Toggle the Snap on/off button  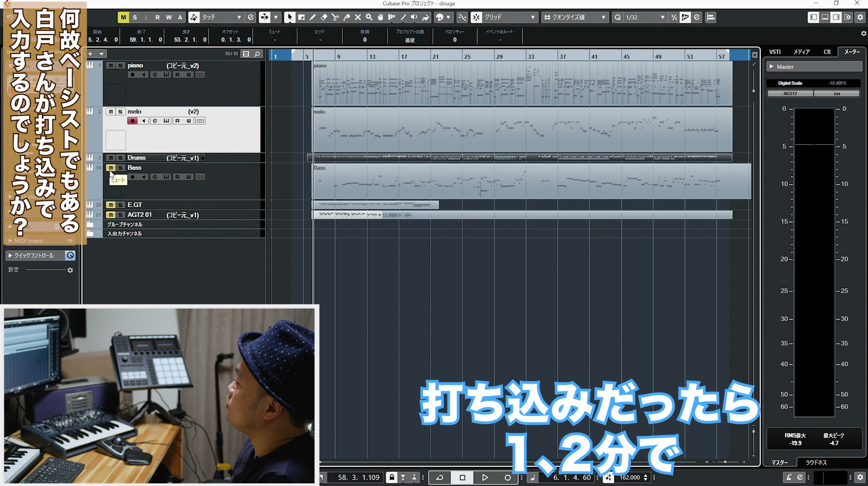pyautogui.click(x=477, y=17)
